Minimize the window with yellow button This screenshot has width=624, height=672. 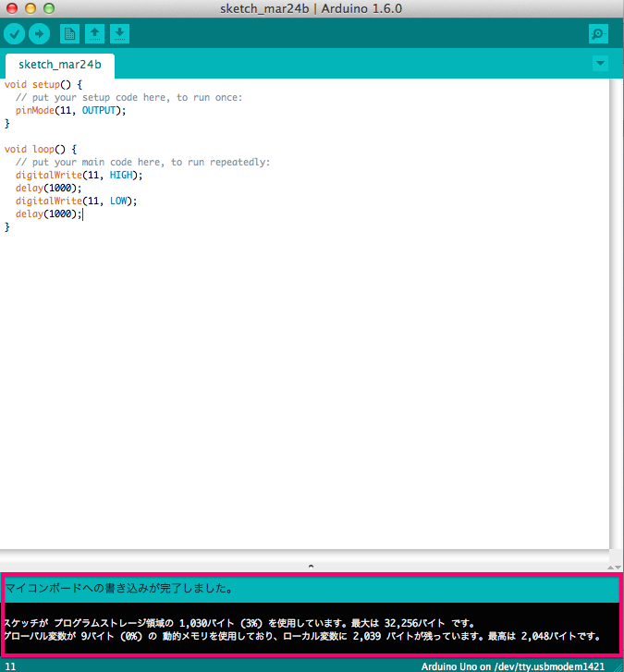pyautogui.click(x=31, y=8)
